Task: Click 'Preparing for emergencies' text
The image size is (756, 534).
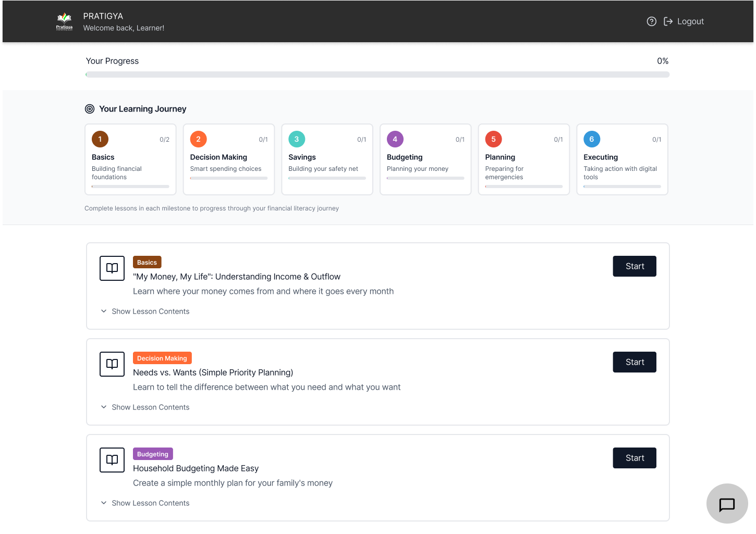Action: coord(504,173)
